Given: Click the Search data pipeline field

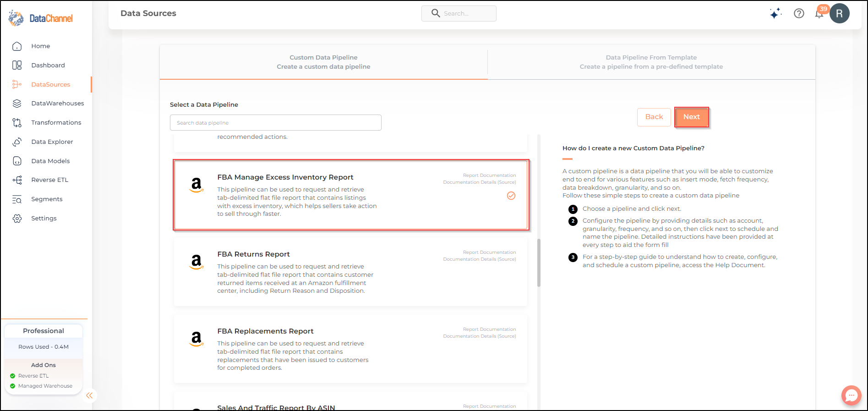Looking at the screenshot, I should tap(275, 123).
